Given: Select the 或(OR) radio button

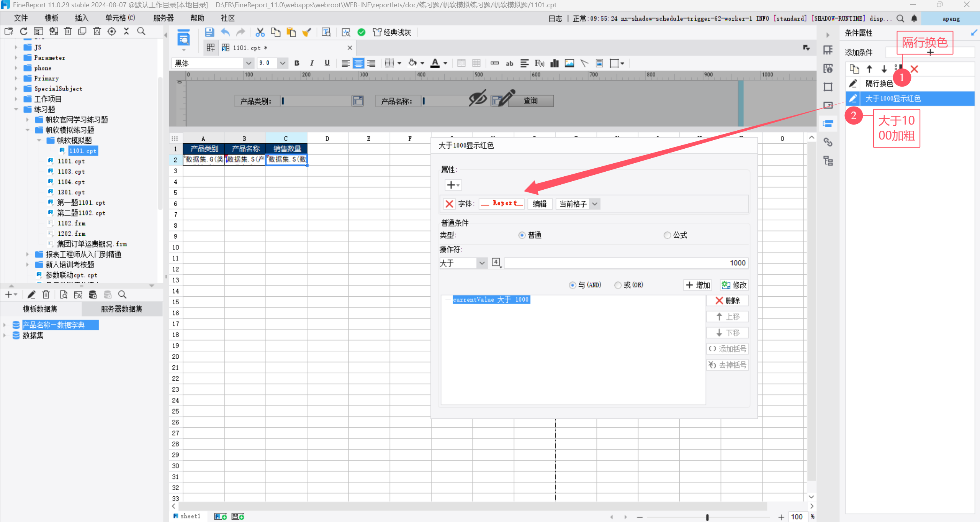Looking at the screenshot, I should click(x=617, y=285).
